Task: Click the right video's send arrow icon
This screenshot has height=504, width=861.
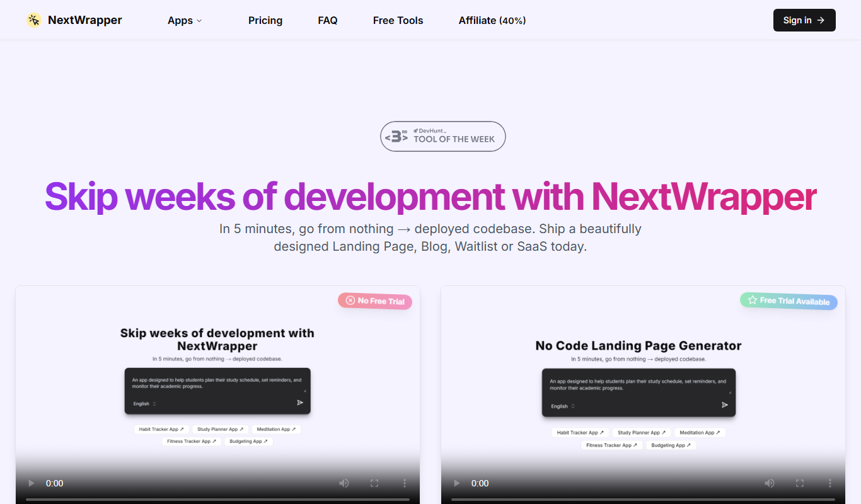Action: coord(725,405)
